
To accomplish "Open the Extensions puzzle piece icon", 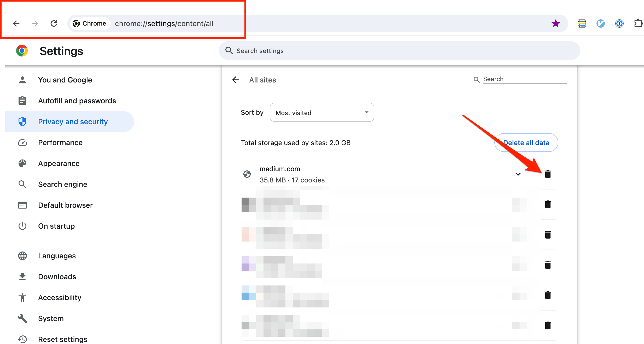I will [x=638, y=23].
